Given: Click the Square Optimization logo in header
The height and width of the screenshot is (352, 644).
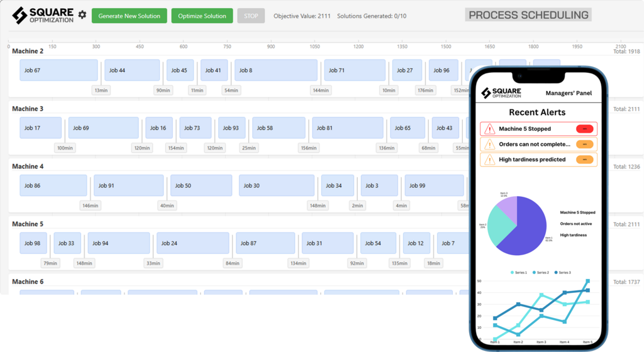Looking at the screenshot, I should click(x=43, y=15).
